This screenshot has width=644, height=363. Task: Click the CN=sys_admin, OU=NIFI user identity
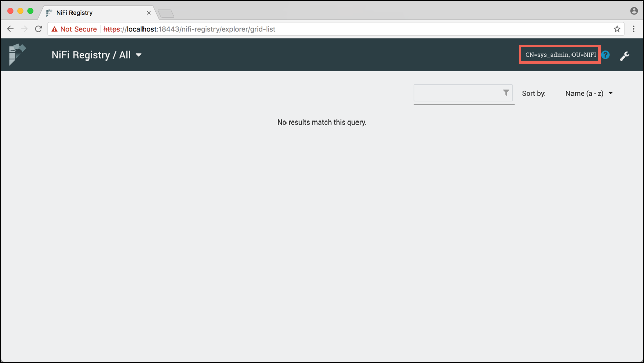[559, 54]
